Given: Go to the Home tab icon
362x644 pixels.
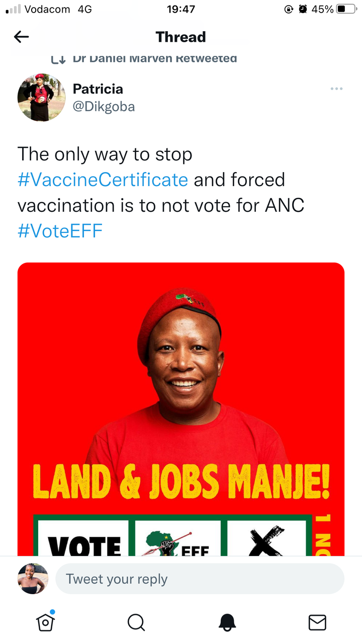Looking at the screenshot, I should (x=45, y=622).
